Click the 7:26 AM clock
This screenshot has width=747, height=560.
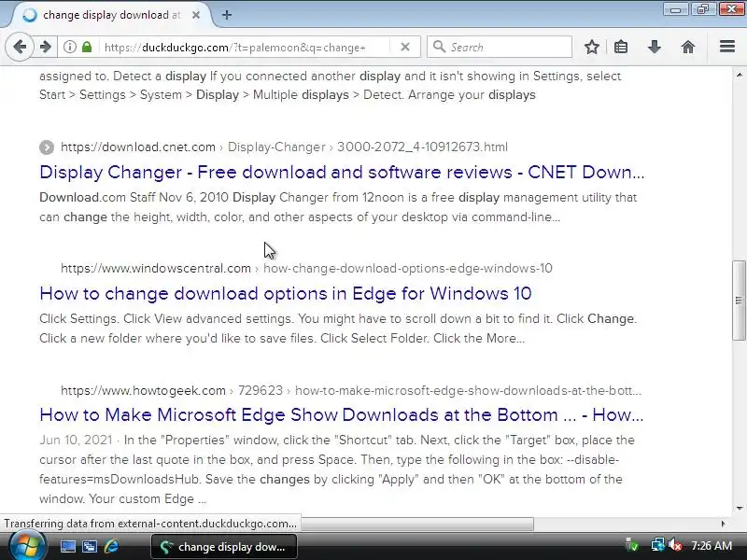coord(712,545)
